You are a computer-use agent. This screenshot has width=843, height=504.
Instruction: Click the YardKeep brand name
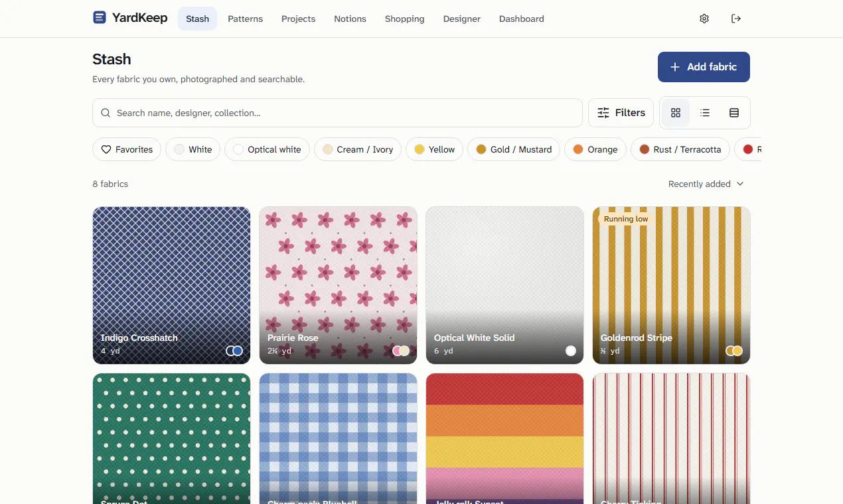[139, 18]
